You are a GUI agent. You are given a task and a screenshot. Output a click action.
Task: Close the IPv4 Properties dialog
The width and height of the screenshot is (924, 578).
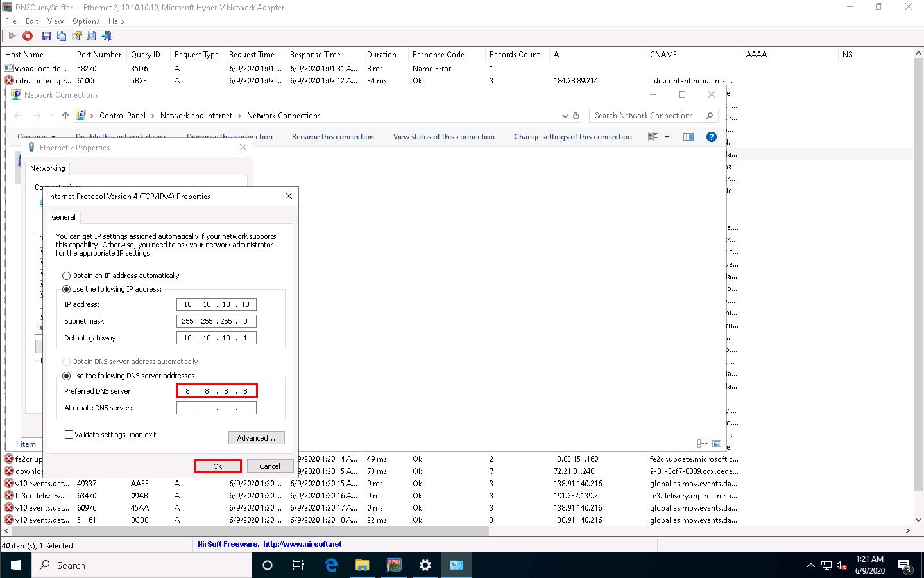[289, 196]
